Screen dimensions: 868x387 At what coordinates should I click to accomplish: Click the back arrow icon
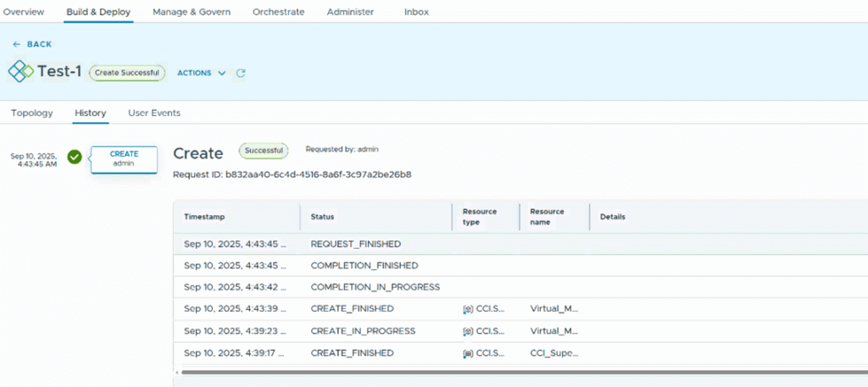click(x=17, y=44)
